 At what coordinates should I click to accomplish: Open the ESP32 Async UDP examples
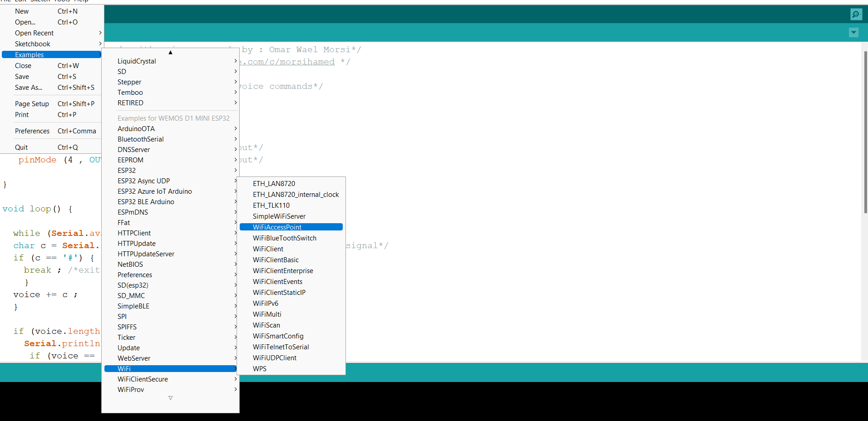171,181
